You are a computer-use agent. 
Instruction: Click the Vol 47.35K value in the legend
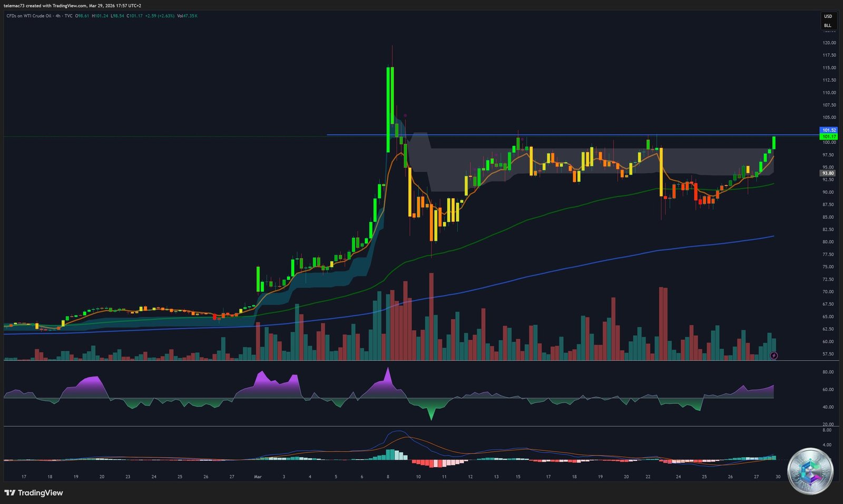click(x=188, y=16)
